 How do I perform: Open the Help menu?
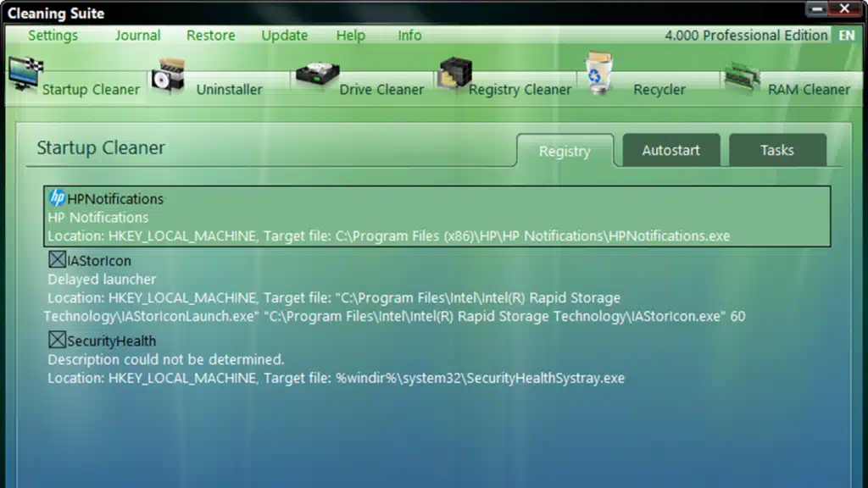(x=350, y=36)
